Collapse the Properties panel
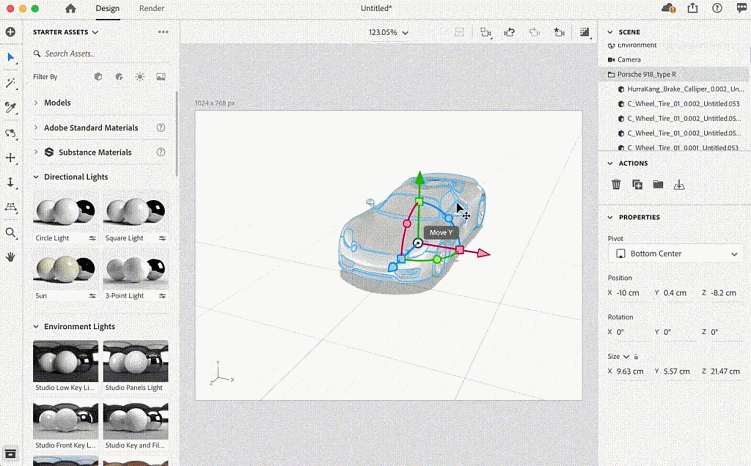 tap(610, 217)
